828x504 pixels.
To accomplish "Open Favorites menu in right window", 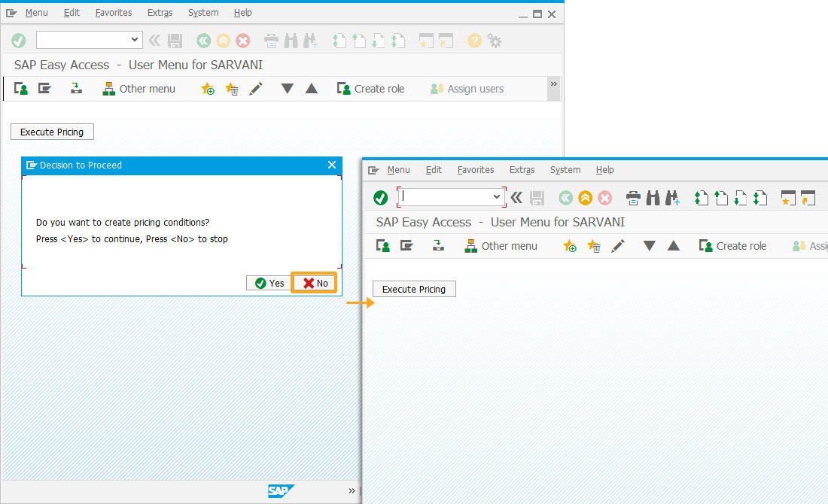I will [476, 170].
